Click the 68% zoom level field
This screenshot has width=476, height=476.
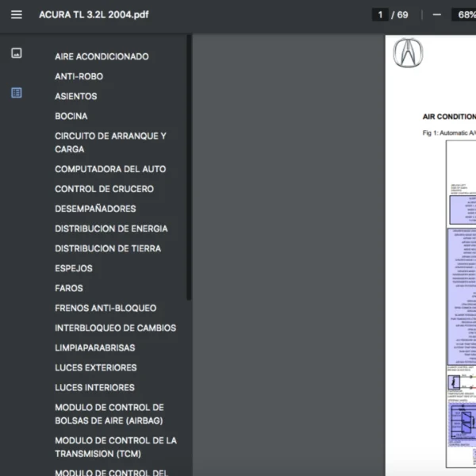coord(463,15)
